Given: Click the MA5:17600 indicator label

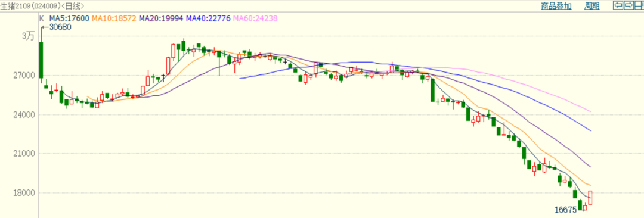Looking at the screenshot, I should click(69, 18).
